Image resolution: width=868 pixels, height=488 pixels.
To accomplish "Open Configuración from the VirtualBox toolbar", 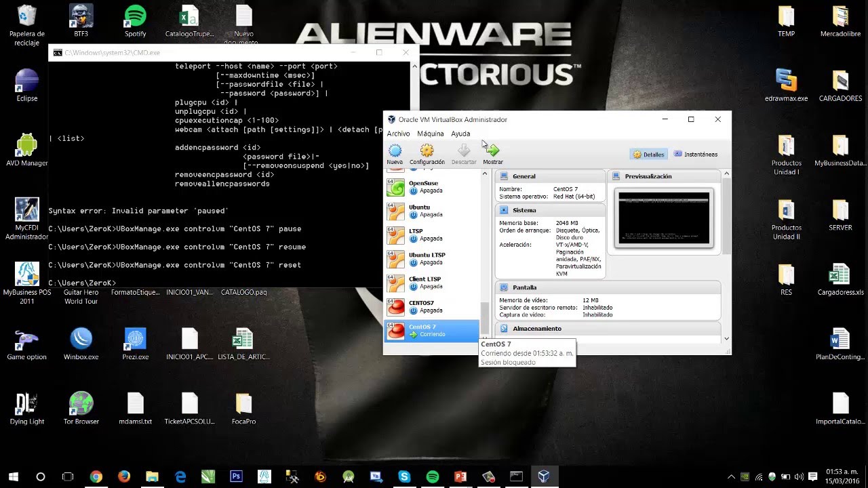I will [427, 154].
